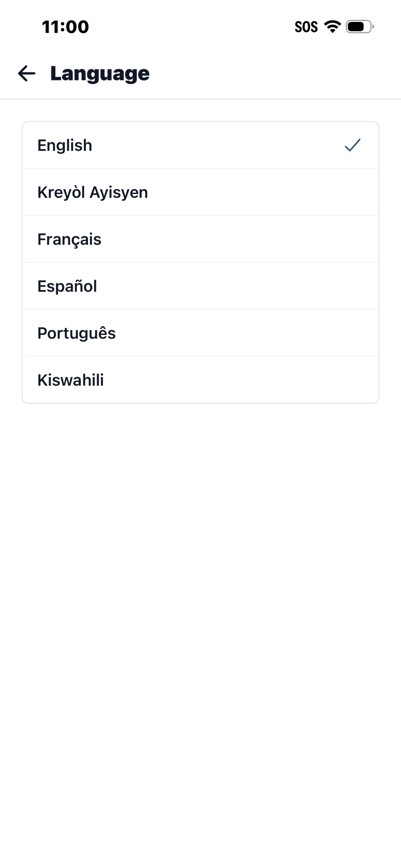Return to the previous screen from Language

click(x=26, y=73)
